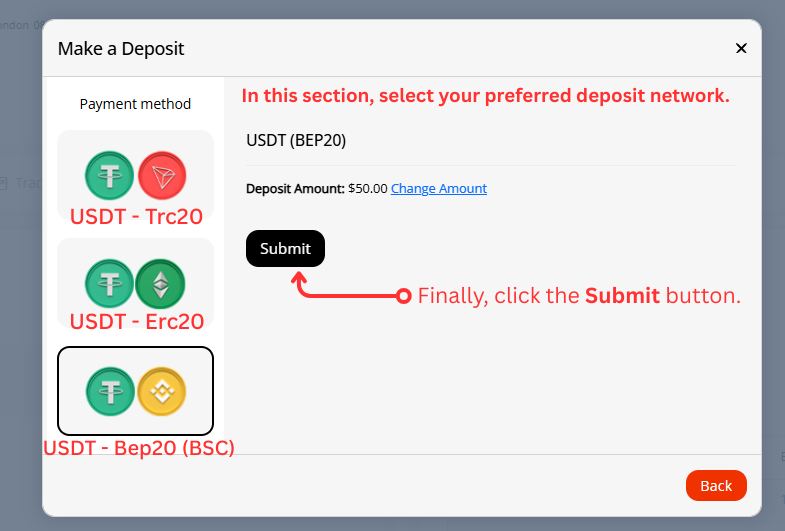Click the red deposit network instruction text
Viewport: 785px width, 531px height.
[486, 97]
